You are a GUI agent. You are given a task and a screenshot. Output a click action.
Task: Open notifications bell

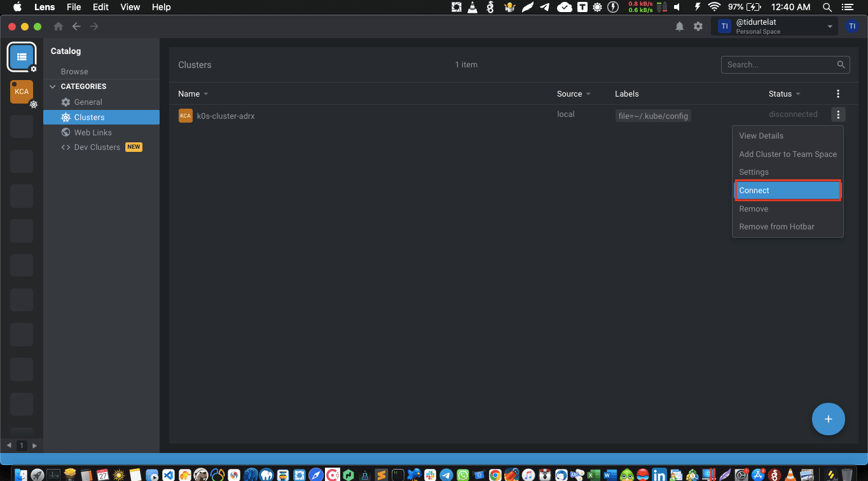point(680,26)
